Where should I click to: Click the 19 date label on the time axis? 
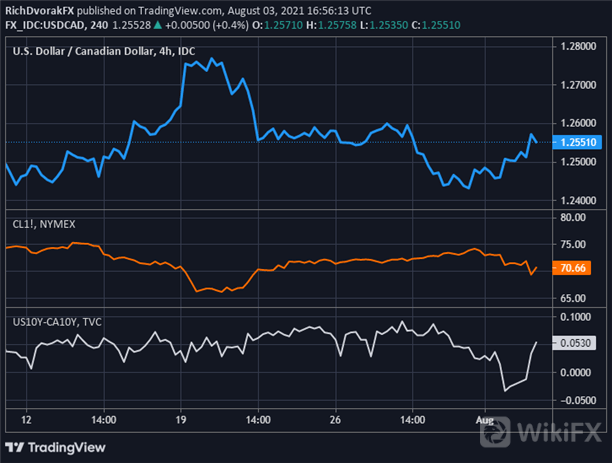pos(181,420)
